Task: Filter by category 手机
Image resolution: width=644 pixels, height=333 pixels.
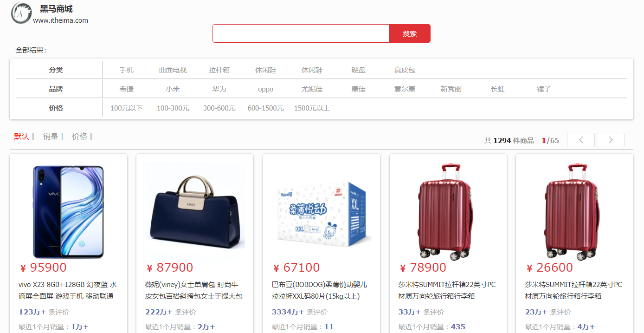Action: 127,70
